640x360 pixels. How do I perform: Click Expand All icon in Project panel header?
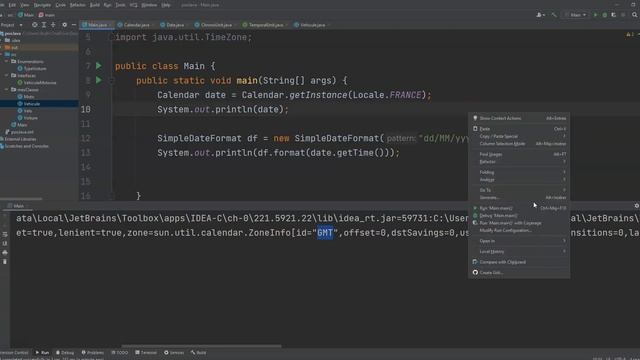[44, 25]
